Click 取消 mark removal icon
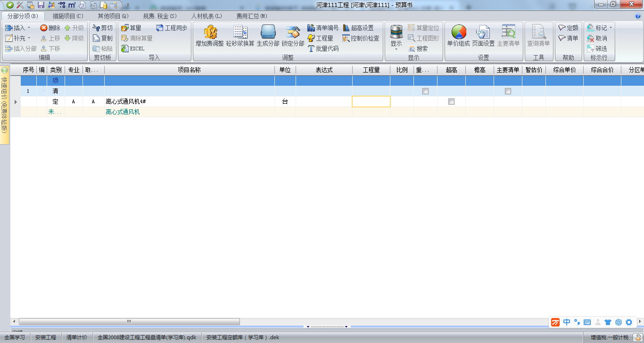 597,38
